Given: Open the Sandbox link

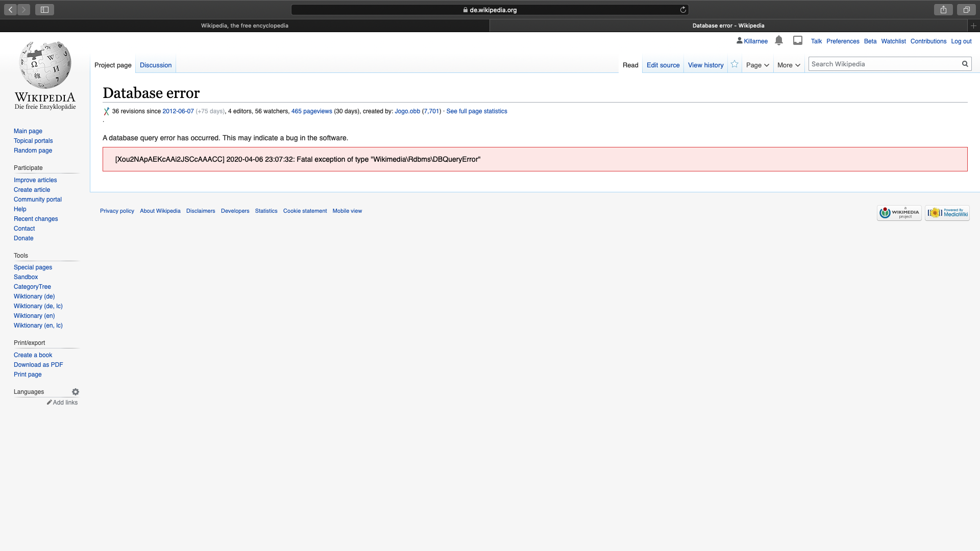Looking at the screenshot, I should point(26,277).
